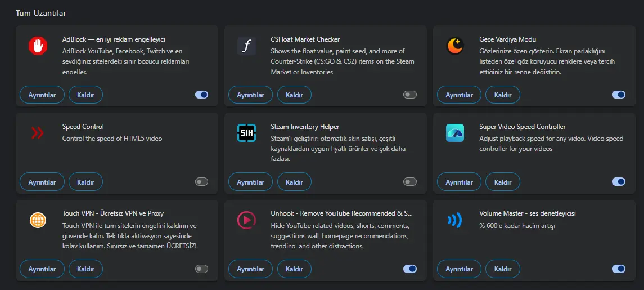Image resolution: width=644 pixels, height=290 pixels.
Task: Click the 'CSFloat Market Checker' title text
Action: click(305, 39)
